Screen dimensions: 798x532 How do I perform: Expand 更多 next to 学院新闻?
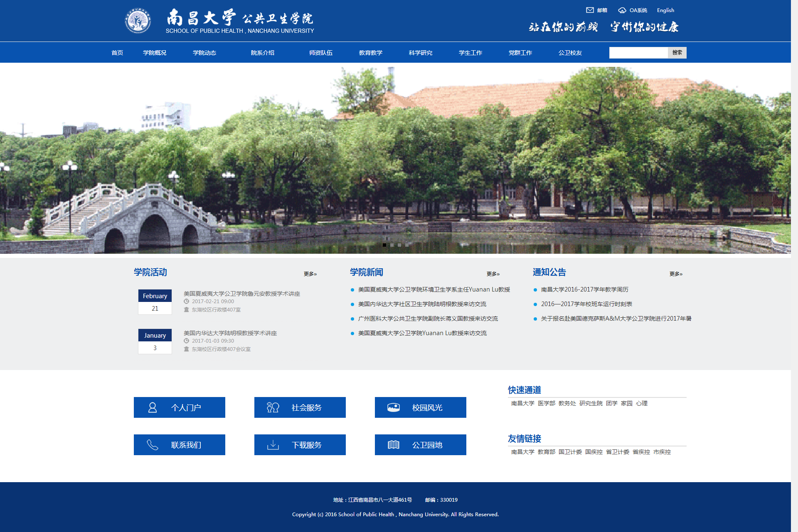point(493,274)
